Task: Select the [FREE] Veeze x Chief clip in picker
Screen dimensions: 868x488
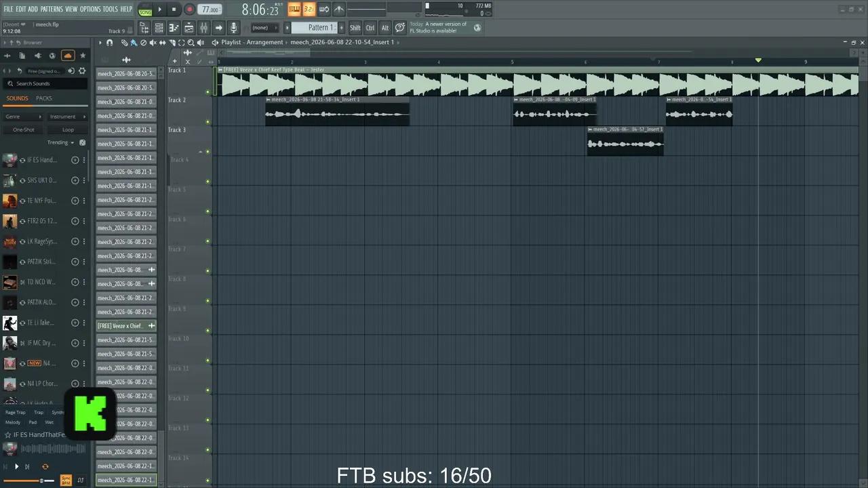Action: (x=126, y=326)
